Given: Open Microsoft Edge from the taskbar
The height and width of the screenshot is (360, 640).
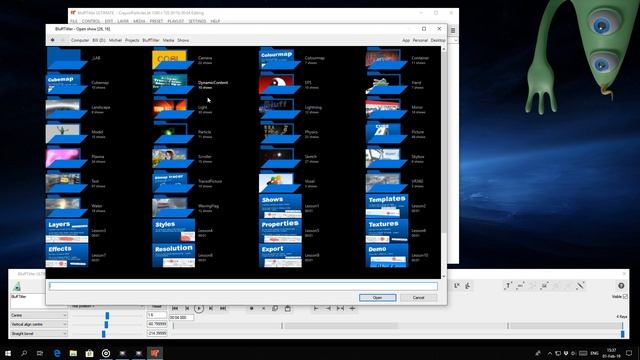Looking at the screenshot, I should 57,353.
